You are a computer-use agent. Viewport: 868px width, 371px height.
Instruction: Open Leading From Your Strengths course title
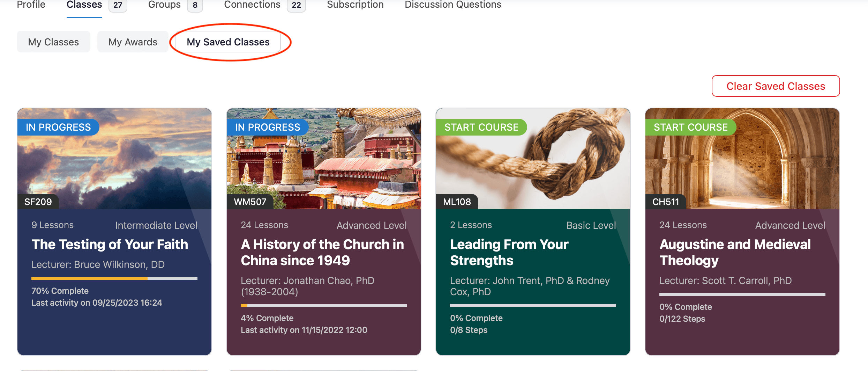509,252
